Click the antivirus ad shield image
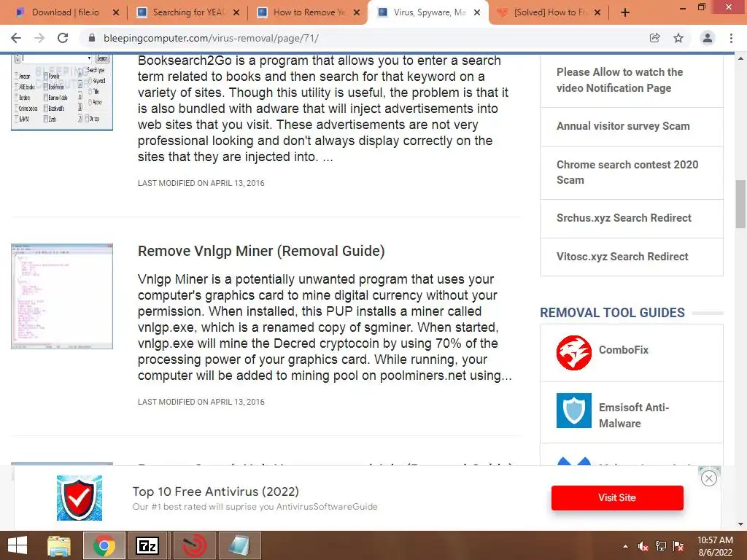Viewport: 747px width, 560px height. click(x=79, y=498)
